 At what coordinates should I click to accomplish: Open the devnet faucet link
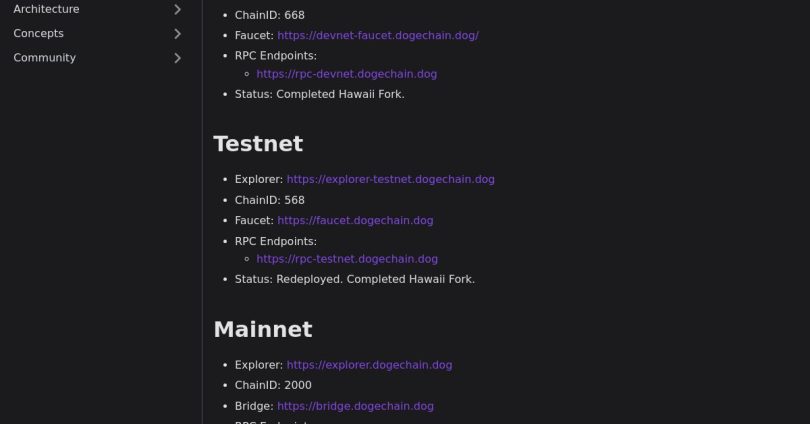pos(378,36)
